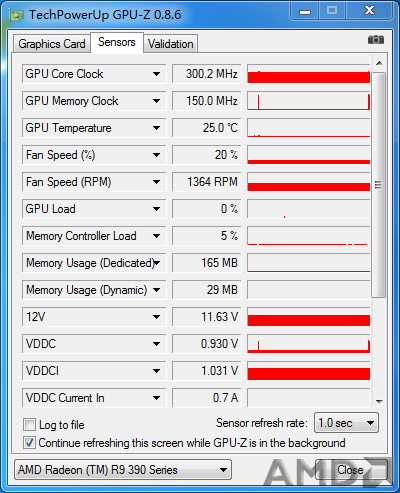The width and height of the screenshot is (400, 493).
Task: Open the Memory Controller Load dropdown
Action: click(x=156, y=236)
